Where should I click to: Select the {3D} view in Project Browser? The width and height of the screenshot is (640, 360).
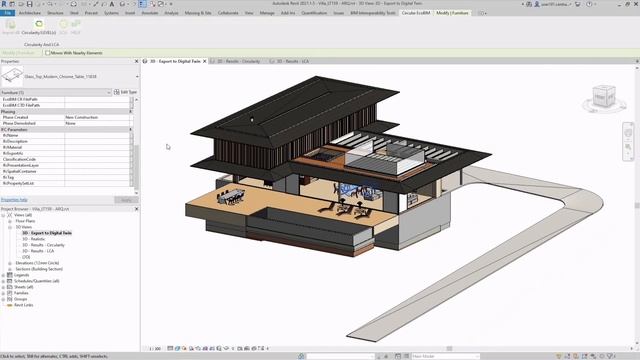[x=26, y=257]
